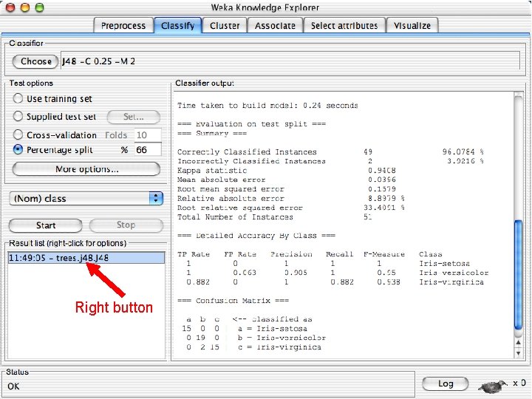Image resolution: width=532 pixels, height=399 pixels.
Task: Click the green zoom window button
Action: coord(40,7)
